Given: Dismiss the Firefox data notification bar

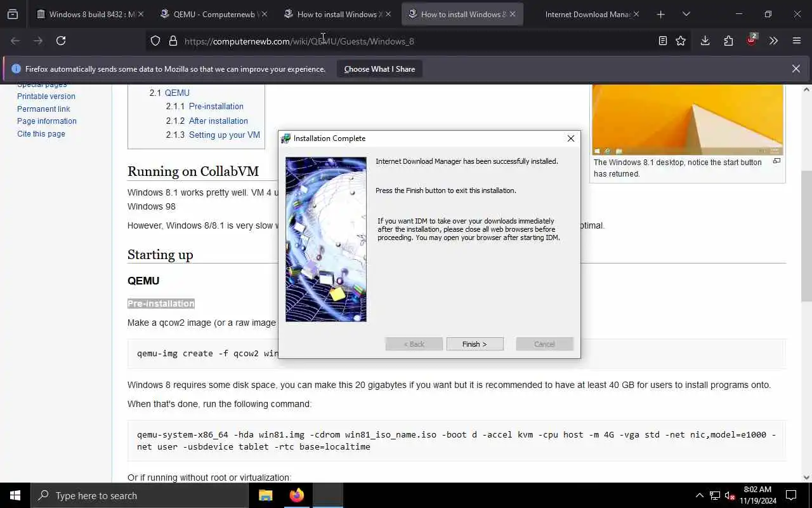Looking at the screenshot, I should point(796,69).
